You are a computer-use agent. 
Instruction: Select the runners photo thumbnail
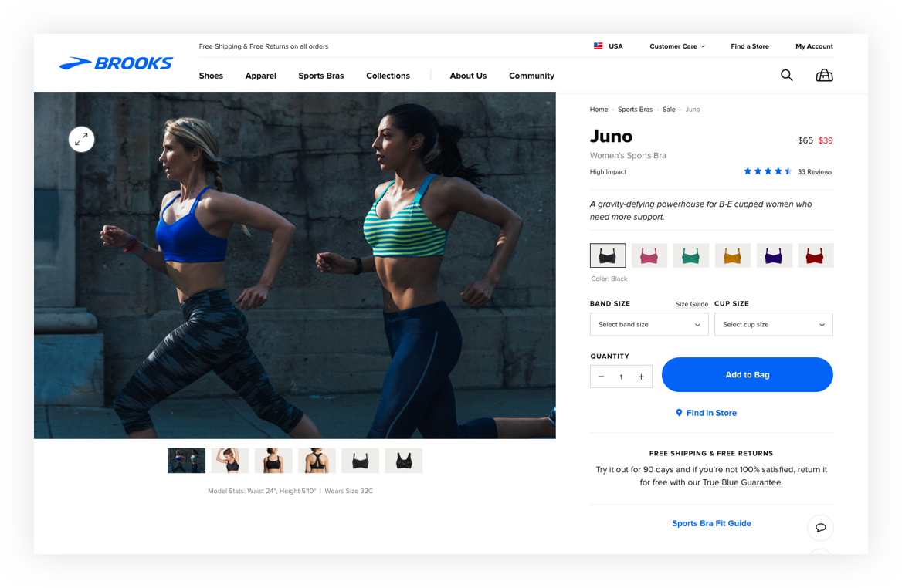186,461
